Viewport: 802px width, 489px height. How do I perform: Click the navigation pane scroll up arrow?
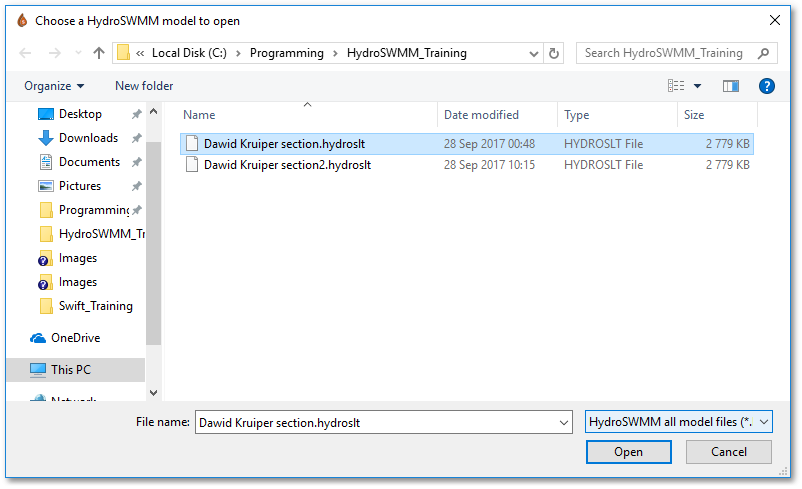click(153, 112)
